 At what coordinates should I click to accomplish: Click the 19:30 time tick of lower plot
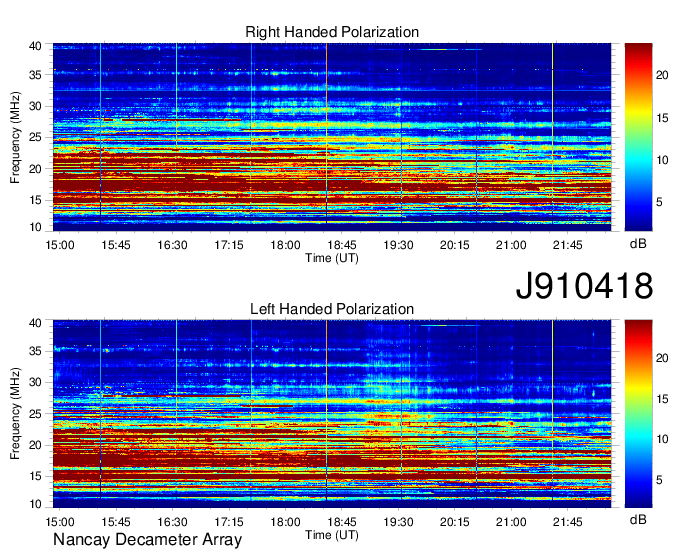pos(398,522)
